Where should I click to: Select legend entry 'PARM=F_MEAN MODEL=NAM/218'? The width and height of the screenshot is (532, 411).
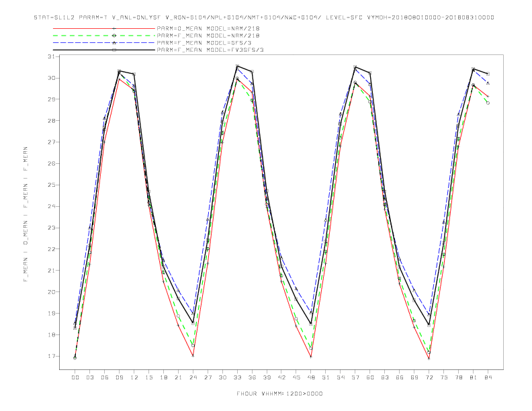point(208,36)
